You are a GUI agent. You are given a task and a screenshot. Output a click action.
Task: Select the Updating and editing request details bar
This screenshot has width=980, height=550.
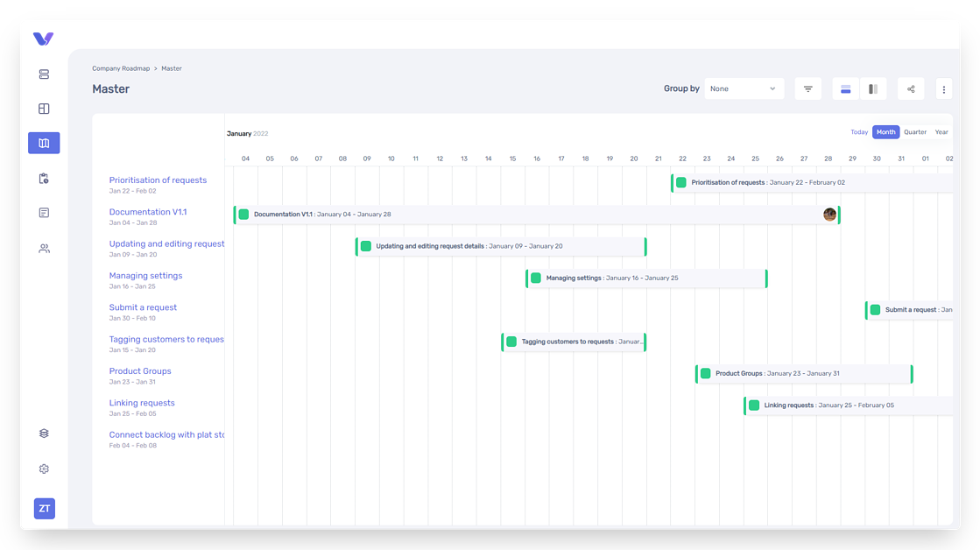501,246
